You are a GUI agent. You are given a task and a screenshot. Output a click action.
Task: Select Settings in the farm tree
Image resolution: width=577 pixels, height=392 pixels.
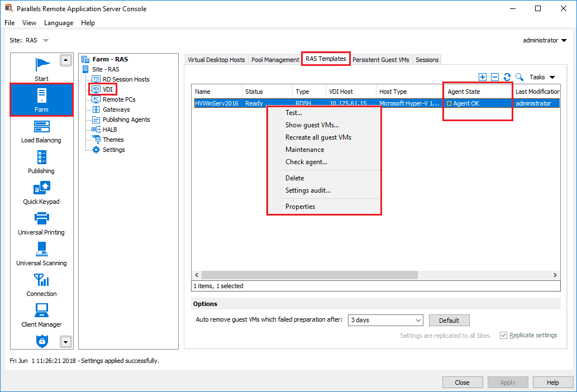click(114, 150)
